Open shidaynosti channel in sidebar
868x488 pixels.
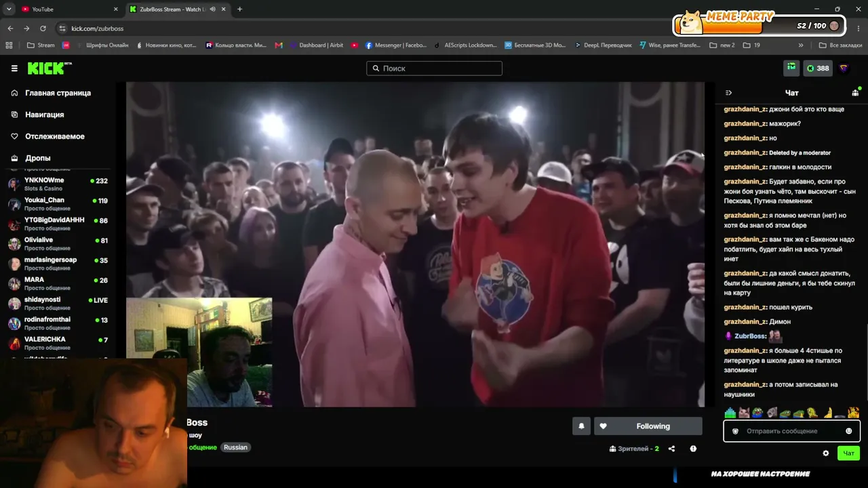coord(58,303)
